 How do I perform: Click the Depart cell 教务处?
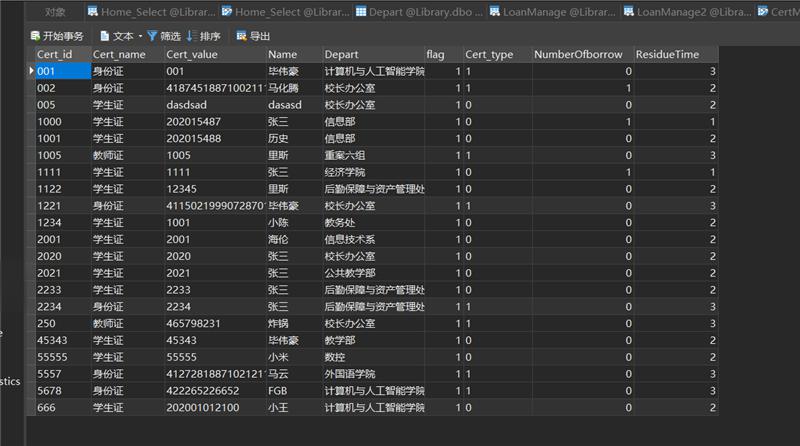point(373,222)
